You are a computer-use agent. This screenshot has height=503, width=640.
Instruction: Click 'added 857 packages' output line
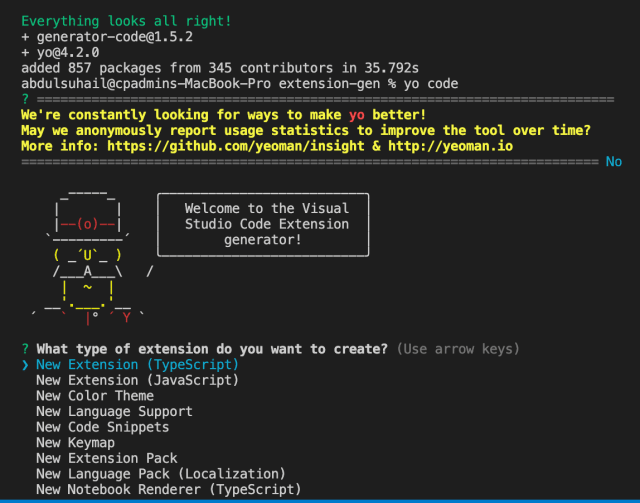[220, 68]
